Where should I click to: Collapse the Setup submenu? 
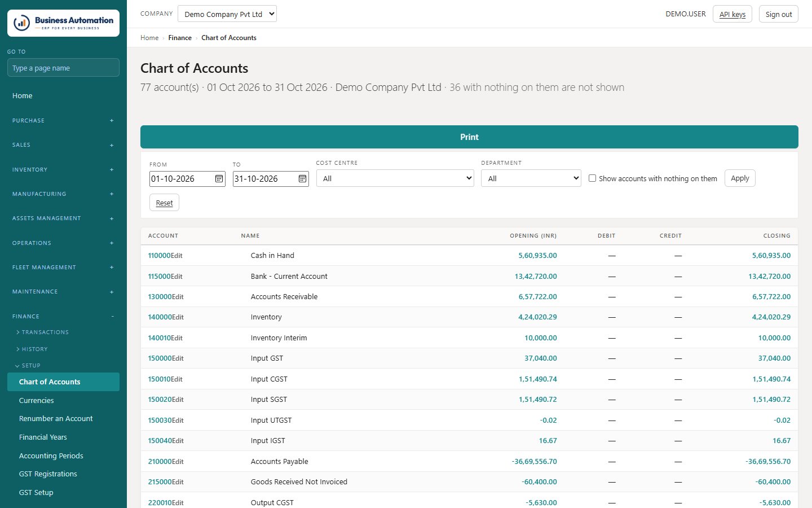point(28,366)
